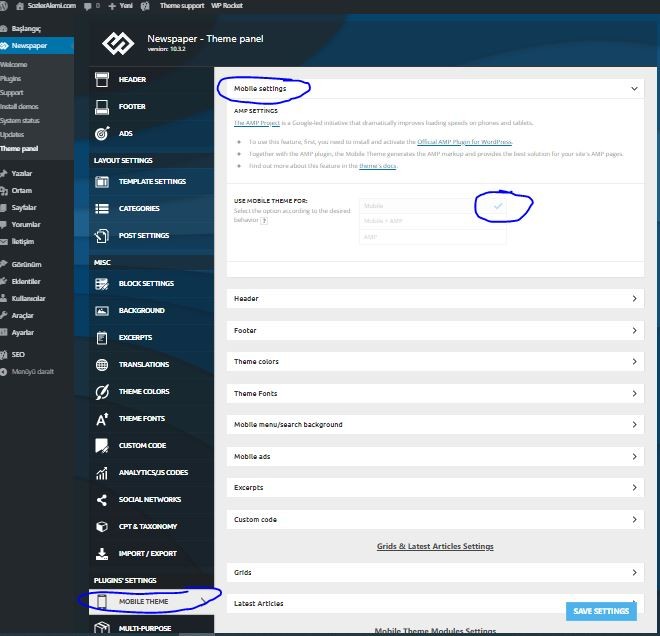Open Install demos submenu item
This screenshot has width=660, height=636.
(x=19, y=106)
